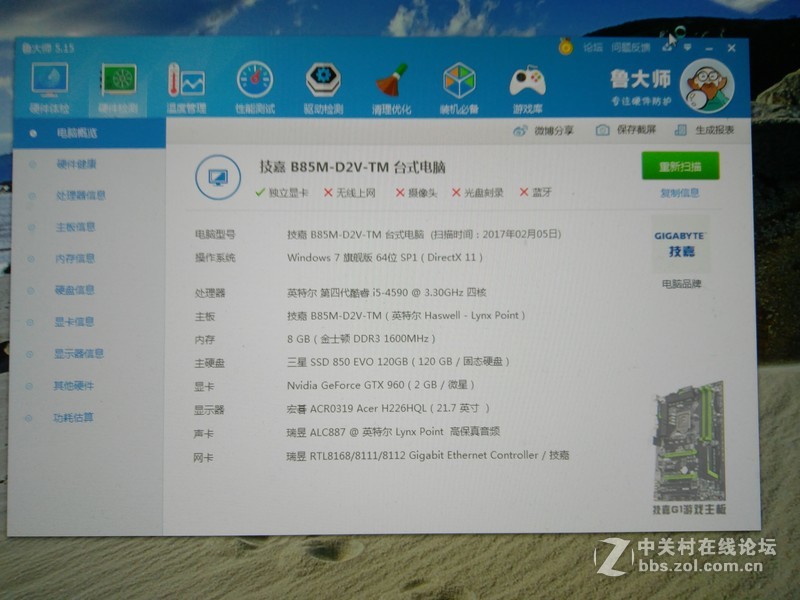The width and height of the screenshot is (800, 600).
Task: Click the Nvidia GeForce GTX 960 text
Action: (345, 385)
